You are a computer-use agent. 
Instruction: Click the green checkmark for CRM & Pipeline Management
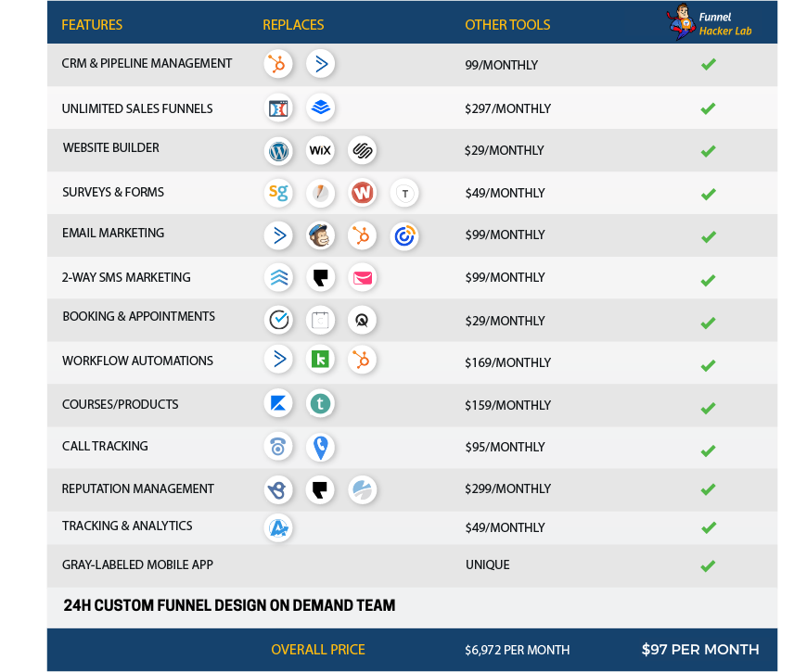[709, 64]
